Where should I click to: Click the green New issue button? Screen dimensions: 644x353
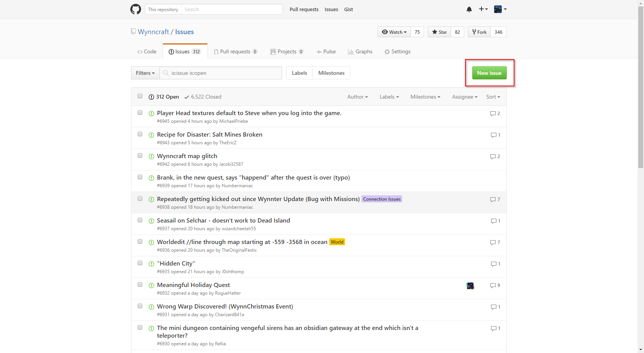490,73
